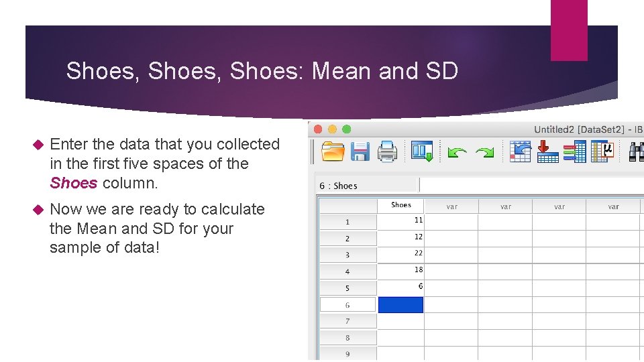644x362 pixels.
Task: Click the '6 : Shoes' cell reference box
Action: (366, 186)
